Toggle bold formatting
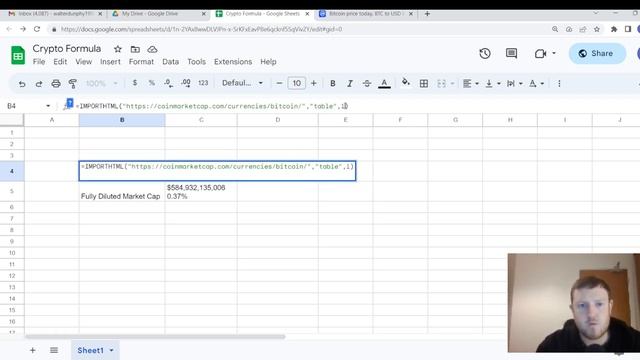This screenshot has height=360, width=640. (x=333, y=83)
